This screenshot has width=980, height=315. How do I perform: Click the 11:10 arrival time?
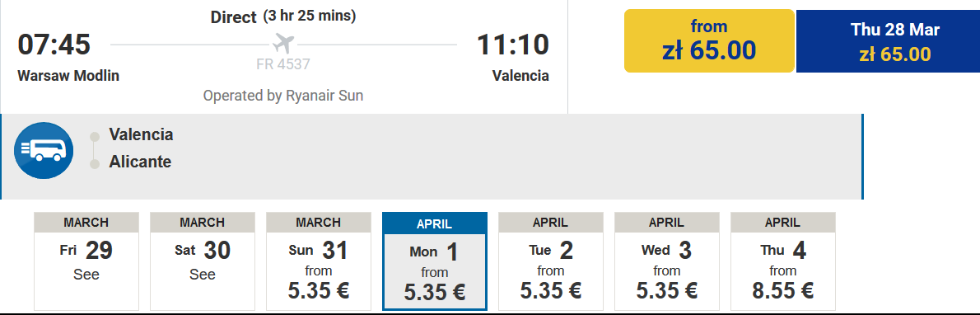tap(513, 45)
